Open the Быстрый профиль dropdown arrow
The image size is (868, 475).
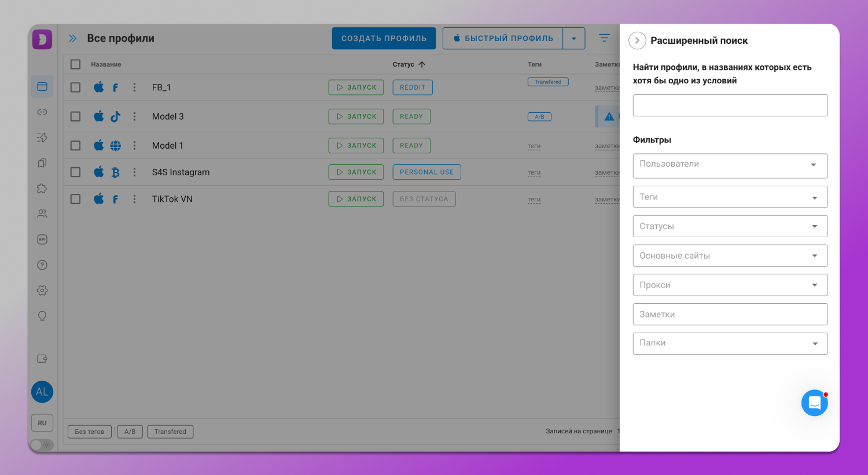click(574, 39)
